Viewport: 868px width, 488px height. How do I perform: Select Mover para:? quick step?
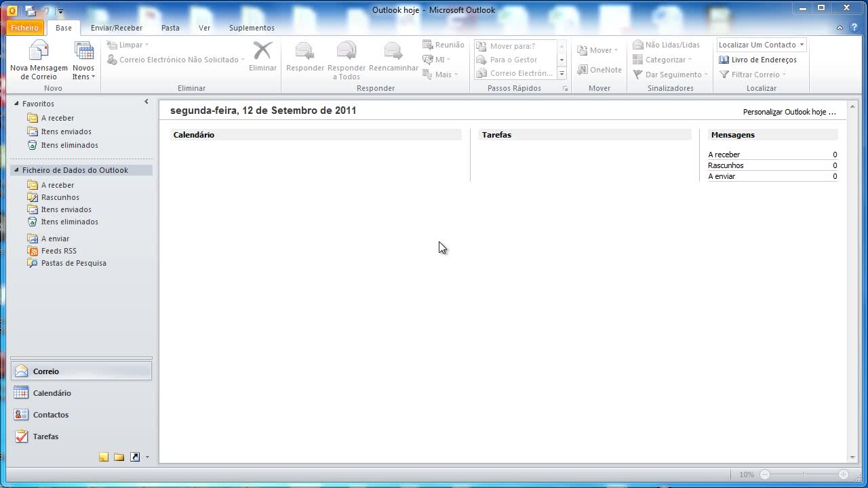[x=515, y=46]
